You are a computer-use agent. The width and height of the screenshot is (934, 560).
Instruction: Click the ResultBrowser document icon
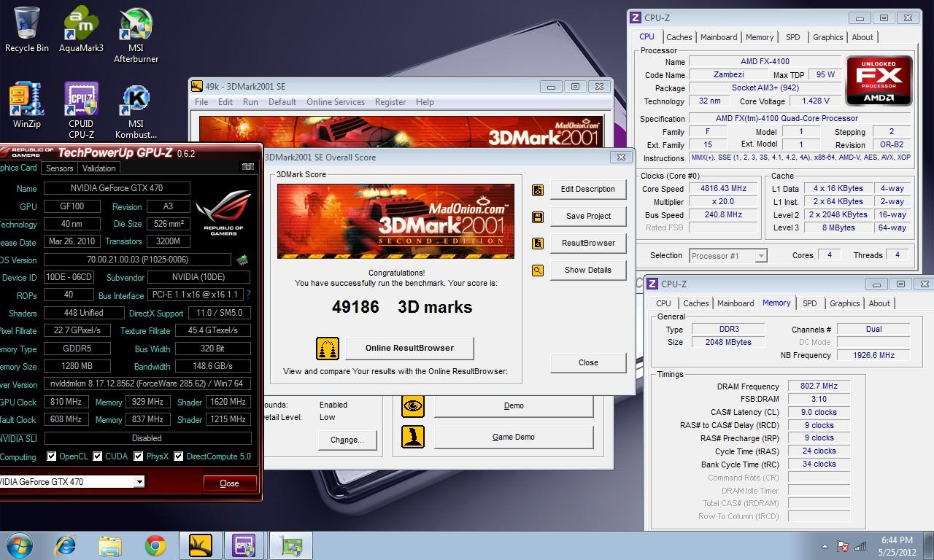tap(538, 244)
